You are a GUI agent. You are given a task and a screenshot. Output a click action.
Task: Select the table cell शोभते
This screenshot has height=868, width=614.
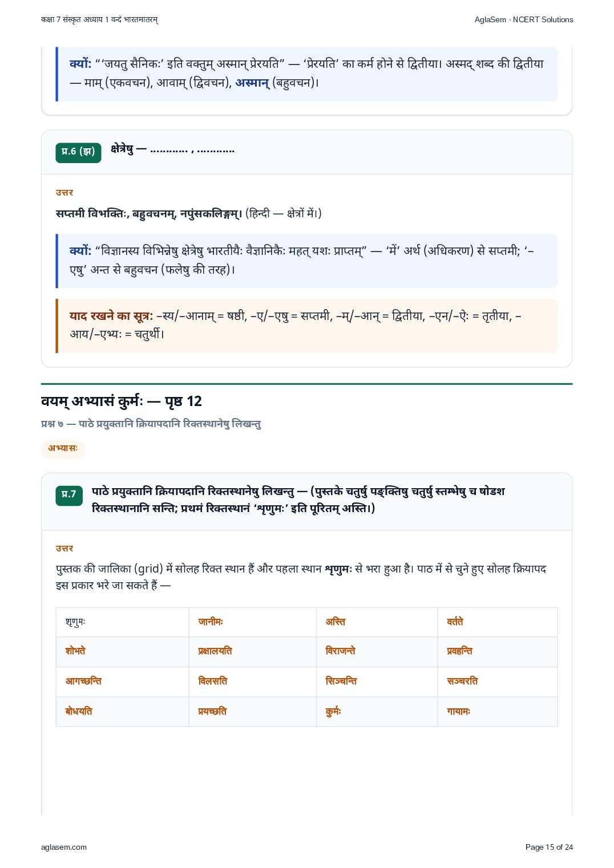(x=122, y=652)
